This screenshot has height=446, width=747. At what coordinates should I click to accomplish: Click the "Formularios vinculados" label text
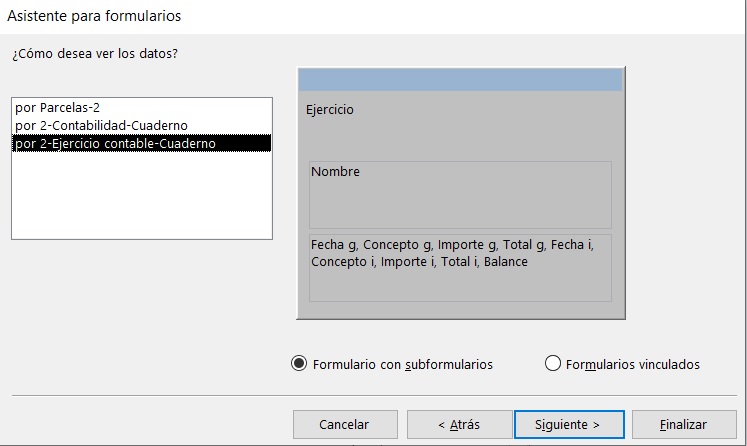pyautogui.click(x=633, y=365)
